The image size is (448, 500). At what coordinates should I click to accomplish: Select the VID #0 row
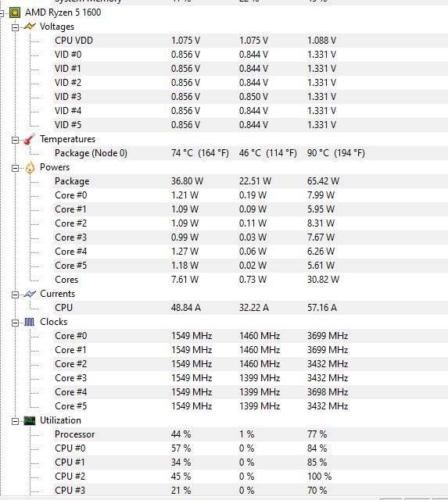coord(250,55)
